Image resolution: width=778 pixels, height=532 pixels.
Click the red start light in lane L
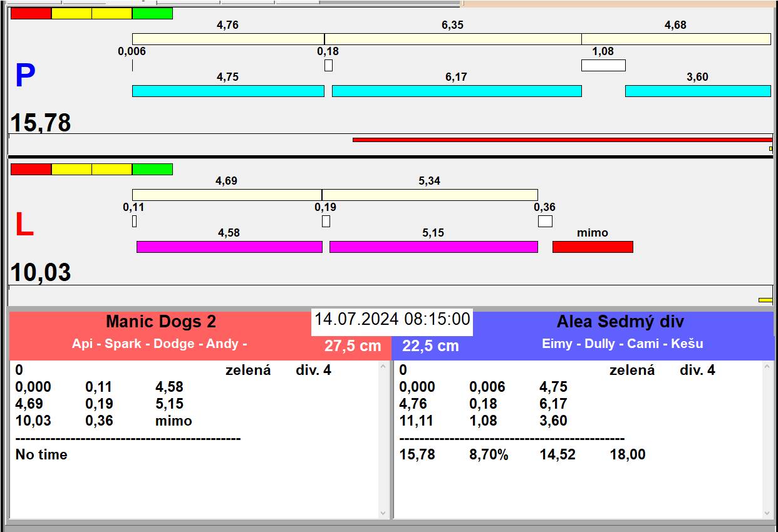point(31,169)
